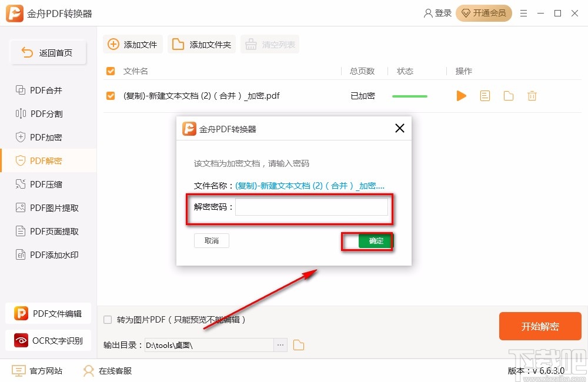Choose PDF图片提取 from sidebar
Image resolution: width=588 pixels, height=382 pixels.
coord(47,207)
